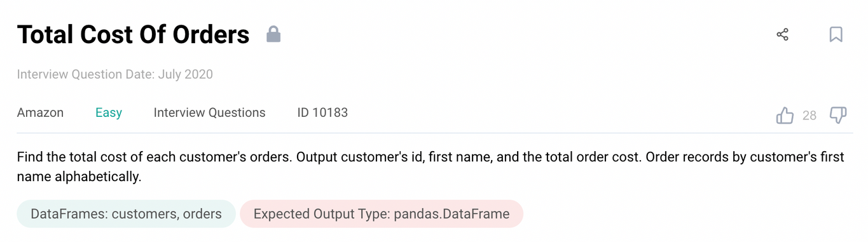Screen dimensions: 868x242
Task: Click the lock icon beside the title
Action: tap(273, 34)
